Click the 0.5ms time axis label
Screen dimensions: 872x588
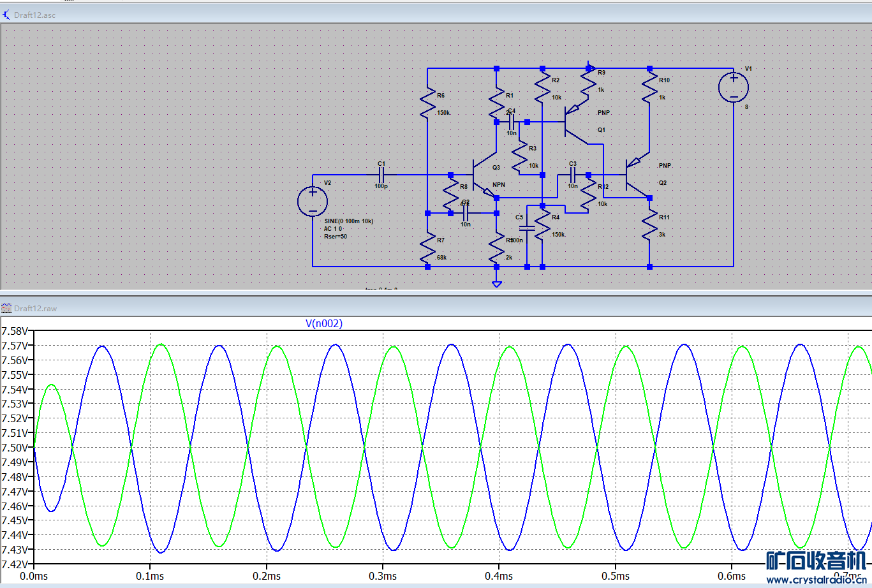click(x=616, y=576)
